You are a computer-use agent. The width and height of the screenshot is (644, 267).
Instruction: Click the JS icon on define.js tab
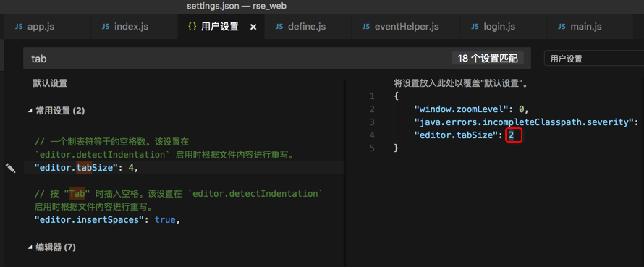coord(279,27)
